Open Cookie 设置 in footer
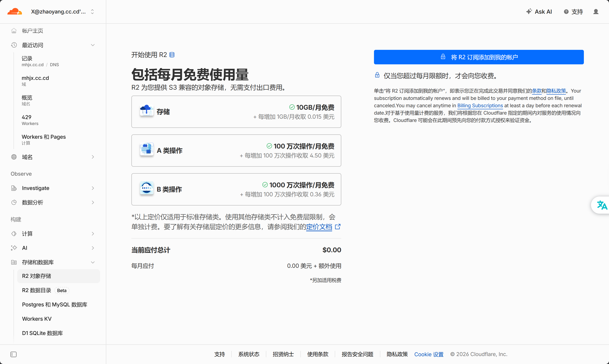 click(429, 354)
